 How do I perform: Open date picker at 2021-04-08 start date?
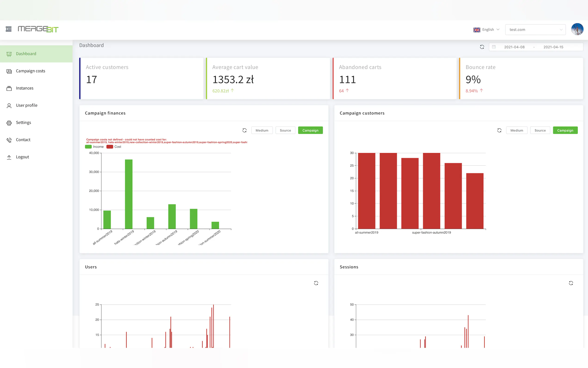514,47
